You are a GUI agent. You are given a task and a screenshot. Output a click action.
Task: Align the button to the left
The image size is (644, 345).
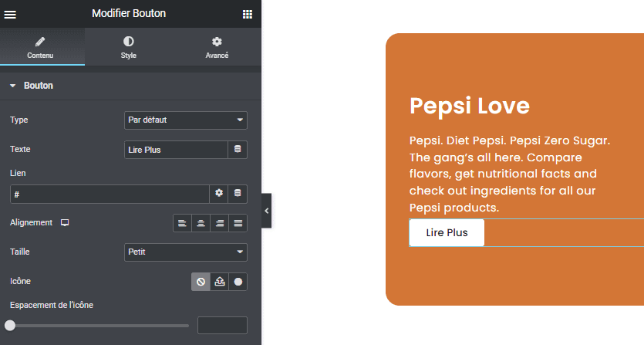182,223
